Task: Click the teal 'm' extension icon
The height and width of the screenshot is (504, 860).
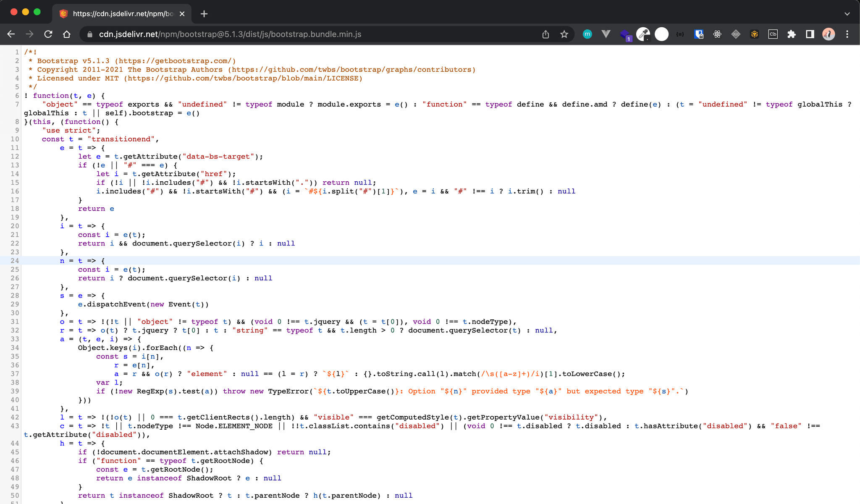Action: click(x=587, y=34)
